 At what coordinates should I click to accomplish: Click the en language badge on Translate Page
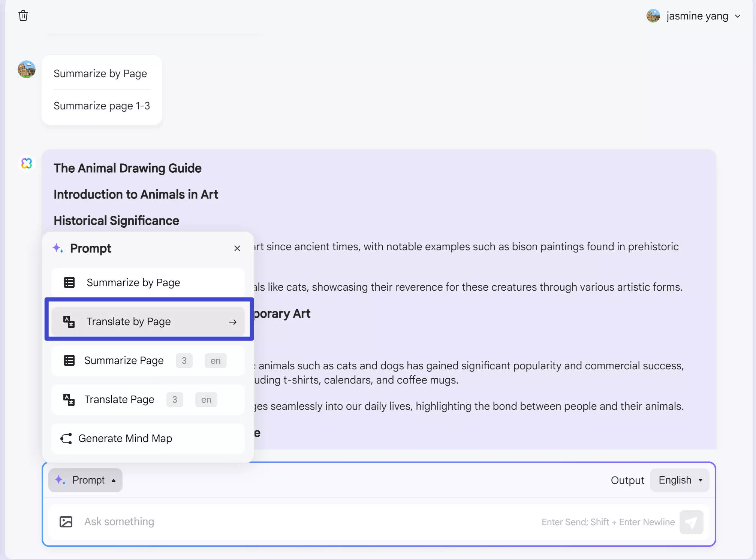(x=206, y=400)
